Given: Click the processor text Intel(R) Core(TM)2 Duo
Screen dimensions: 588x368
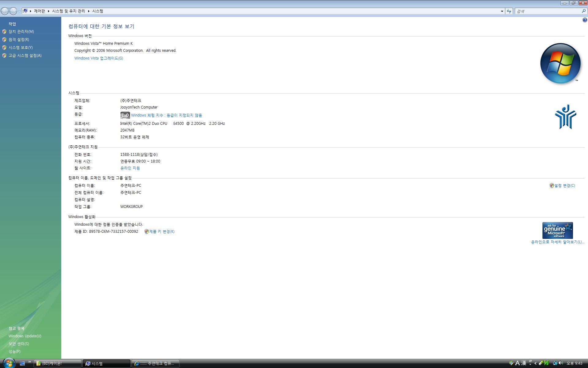Looking at the screenshot, I should click(144, 124).
